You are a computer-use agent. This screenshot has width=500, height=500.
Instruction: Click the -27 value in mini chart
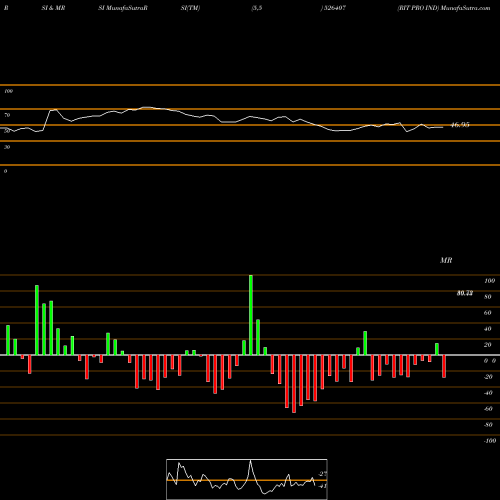click(x=322, y=474)
